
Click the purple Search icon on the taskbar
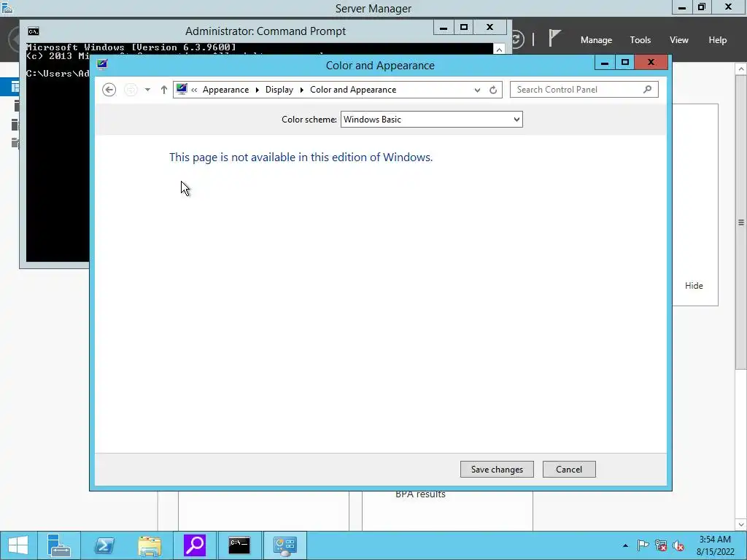[x=195, y=545]
